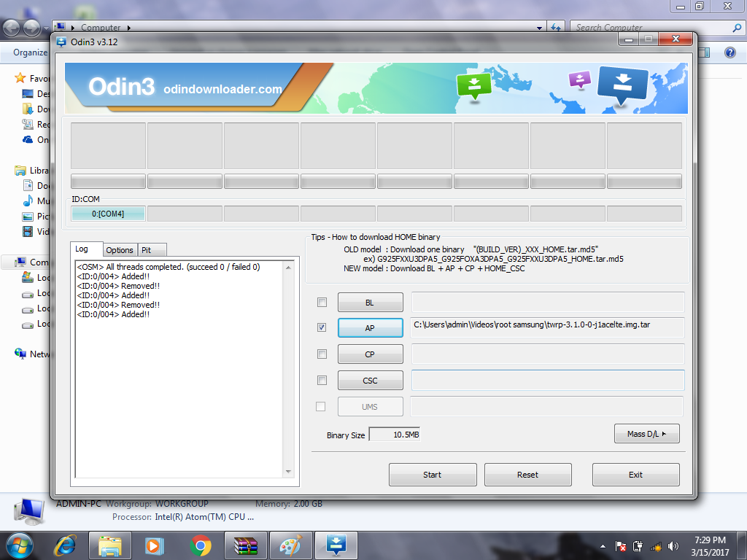Screen dimensions: 747x560
Task: Click the green download icon in banner
Action: click(x=473, y=87)
